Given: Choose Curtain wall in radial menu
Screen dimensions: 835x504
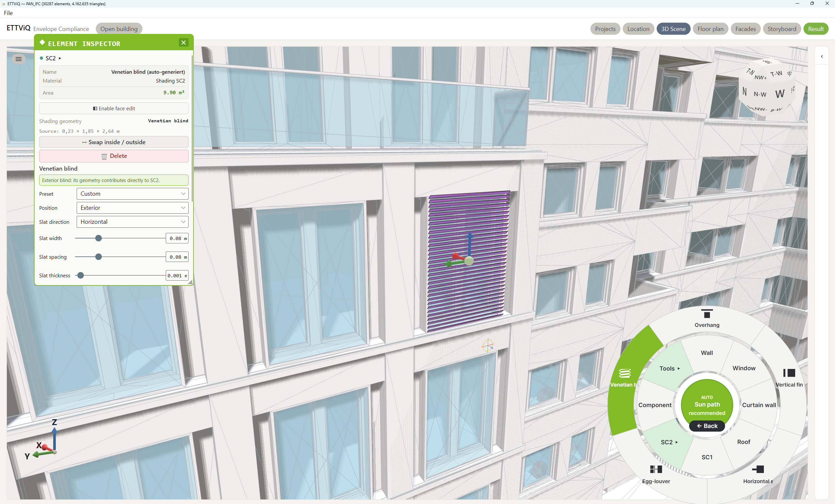Looking at the screenshot, I should [x=759, y=405].
